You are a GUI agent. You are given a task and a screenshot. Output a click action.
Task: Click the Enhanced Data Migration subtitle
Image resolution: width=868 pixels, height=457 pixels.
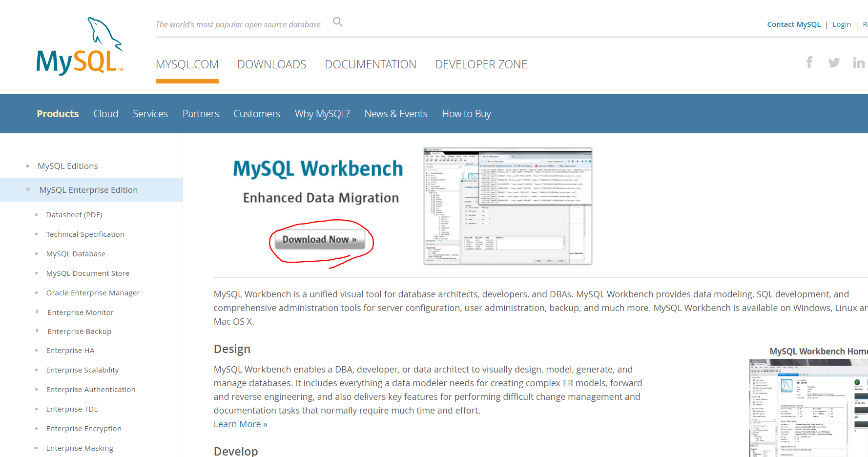click(x=321, y=198)
